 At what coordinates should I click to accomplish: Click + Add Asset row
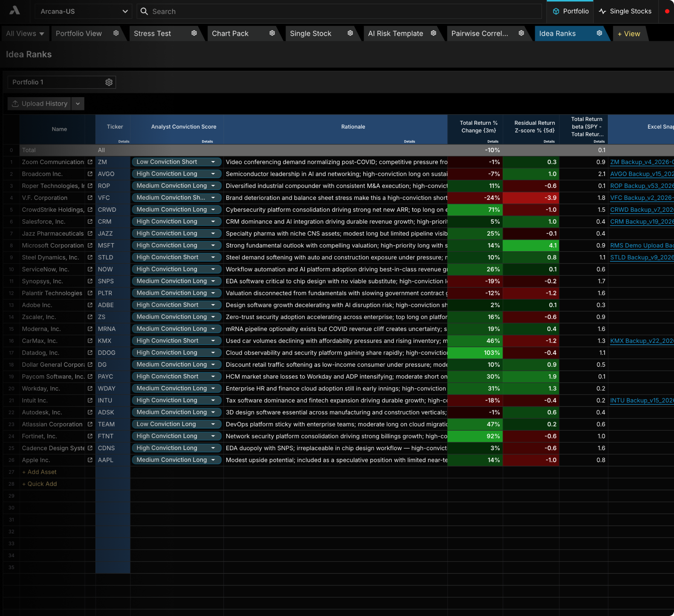point(39,472)
